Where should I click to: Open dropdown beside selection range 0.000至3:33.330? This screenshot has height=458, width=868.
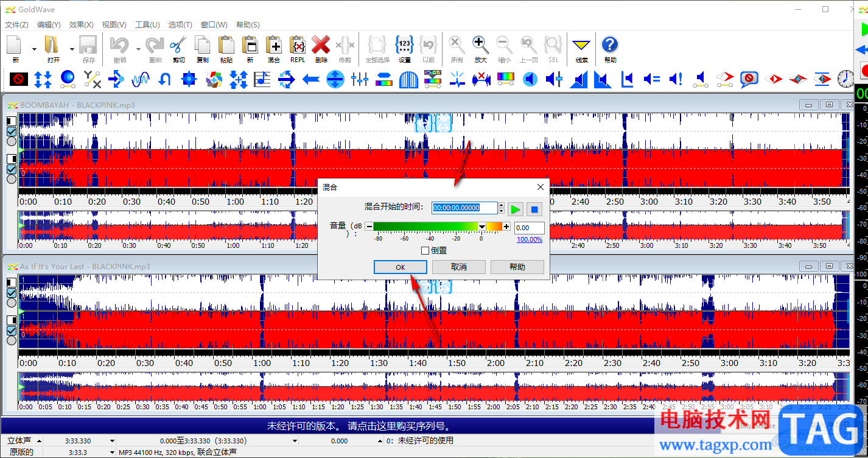coord(295,440)
